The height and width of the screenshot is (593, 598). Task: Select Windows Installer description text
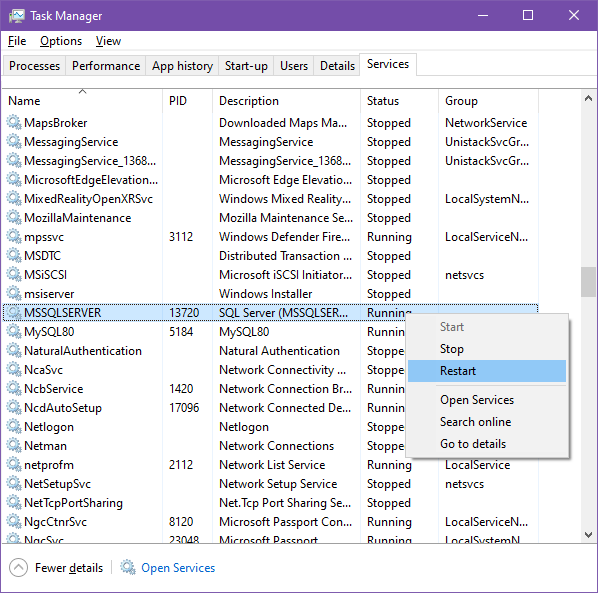[x=265, y=294]
